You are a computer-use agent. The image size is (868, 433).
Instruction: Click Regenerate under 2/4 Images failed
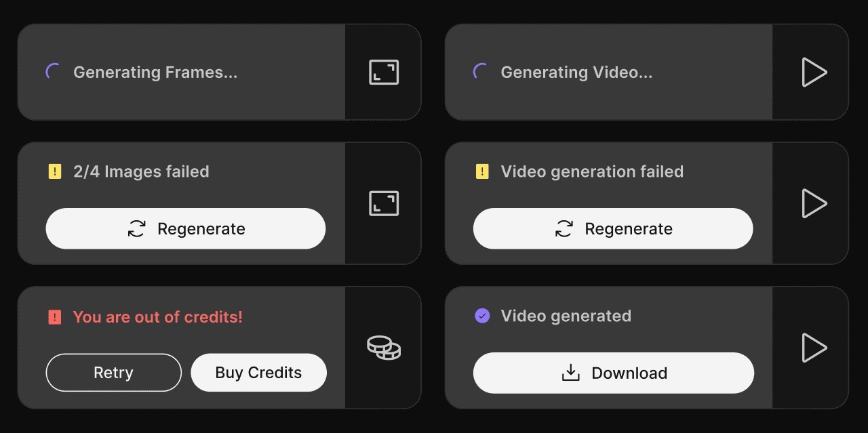[186, 228]
